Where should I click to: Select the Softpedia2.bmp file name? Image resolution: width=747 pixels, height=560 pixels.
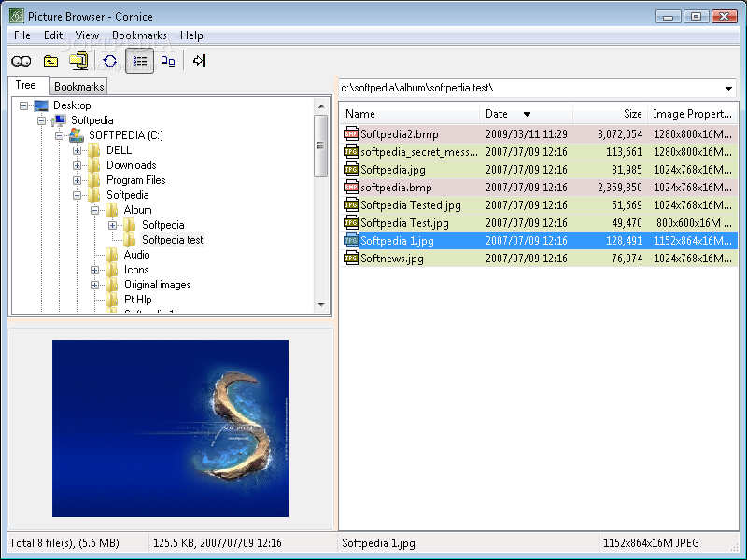[400, 134]
